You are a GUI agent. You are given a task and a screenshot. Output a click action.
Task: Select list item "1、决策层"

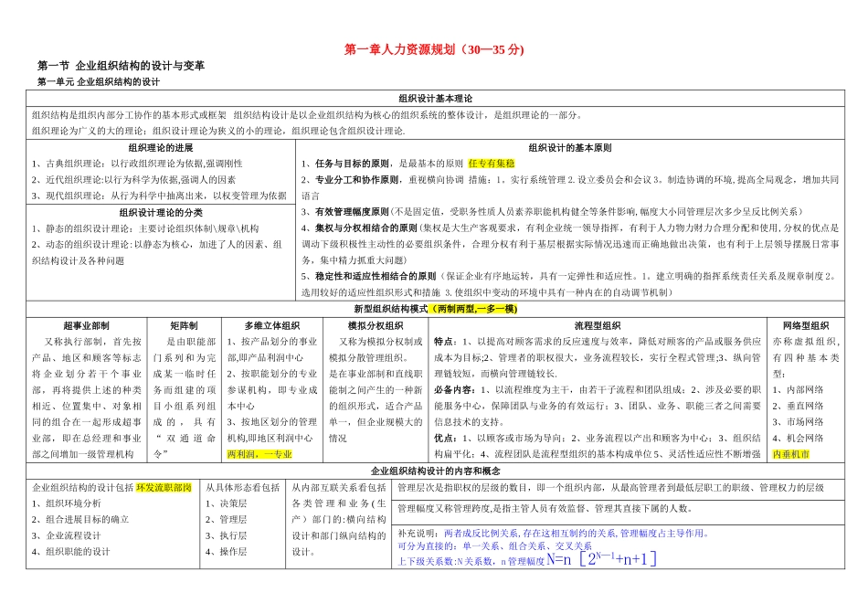pyautogui.click(x=226, y=503)
